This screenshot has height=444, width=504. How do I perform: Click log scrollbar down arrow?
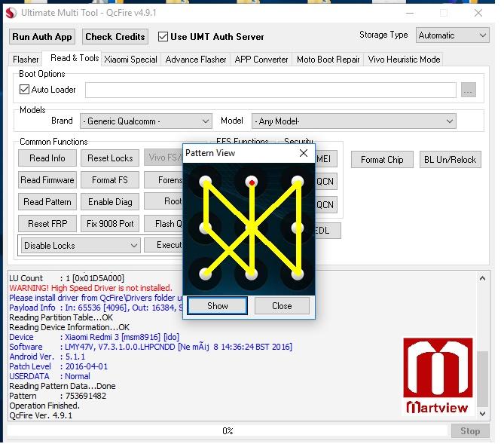click(x=482, y=413)
